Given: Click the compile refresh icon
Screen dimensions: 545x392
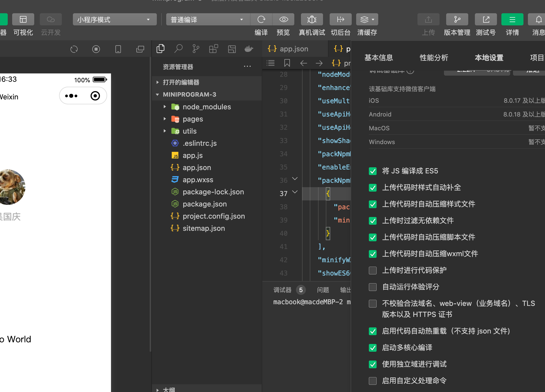Looking at the screenshot, I should (x=261, y=20).
